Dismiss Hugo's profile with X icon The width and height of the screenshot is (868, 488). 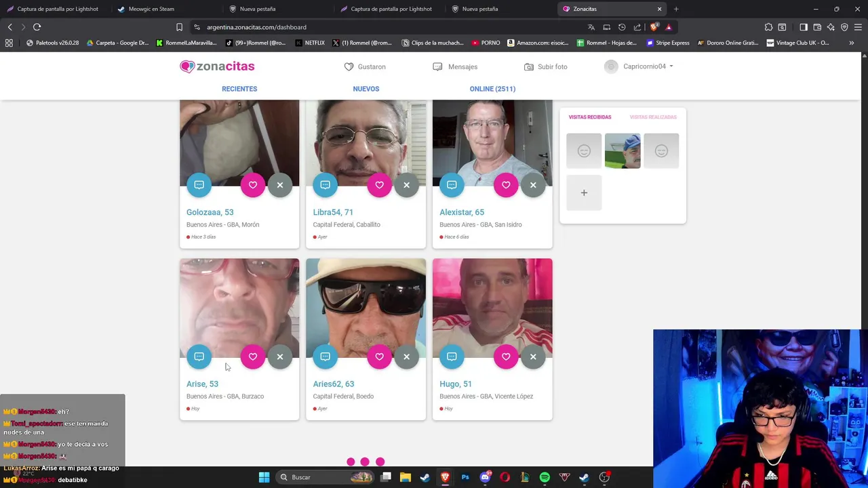(533, 357)
